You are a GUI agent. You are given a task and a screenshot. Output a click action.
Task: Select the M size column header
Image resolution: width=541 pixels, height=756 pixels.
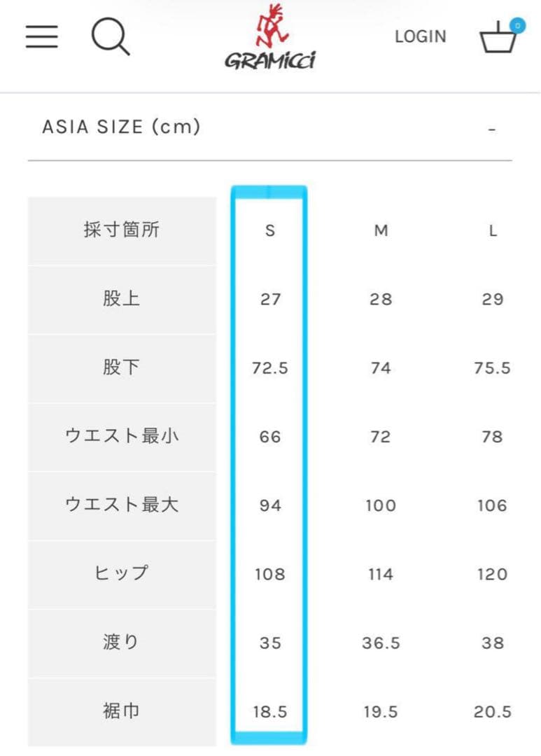381,230
